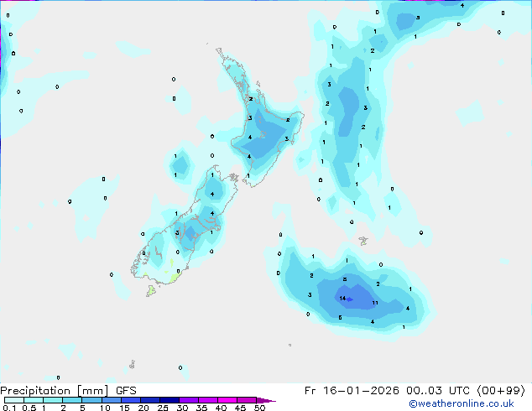Image resolution: width=532 pixels, height=411 pixels.
Task: Pick the 10–15 mm legend swatch
Action: pyautogui.click(x=112, y=400)
